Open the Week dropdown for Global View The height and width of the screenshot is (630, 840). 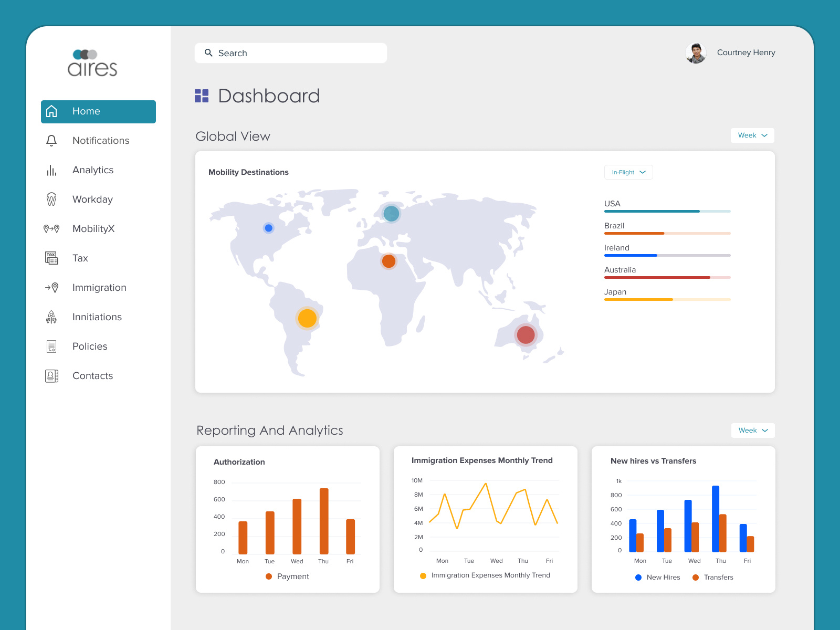tap(752, 135)
